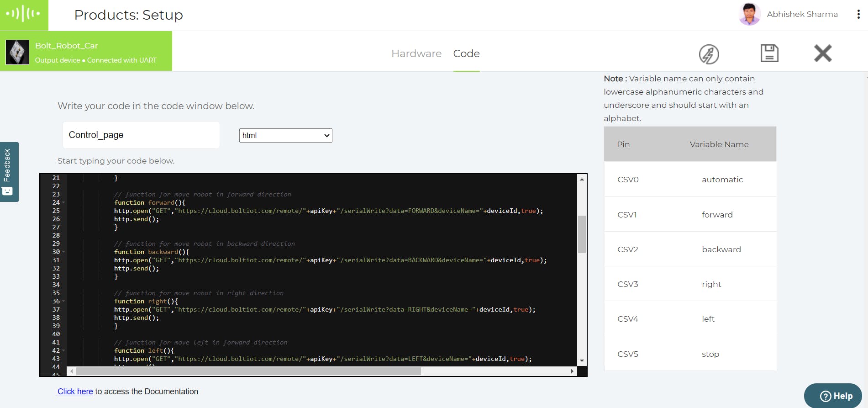The width and height of the screenshot is (868, 408).
Task: Click the 'Output device • Connected with UART' text
Action: click(95, 60)
